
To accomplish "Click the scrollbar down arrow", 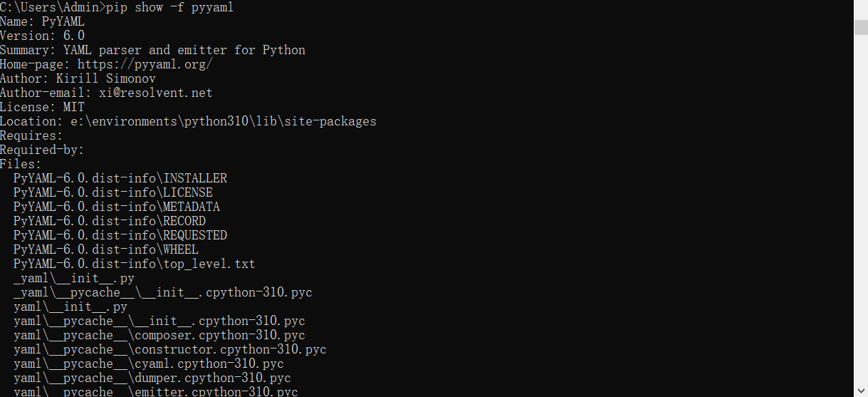I will tap(861, 391).
